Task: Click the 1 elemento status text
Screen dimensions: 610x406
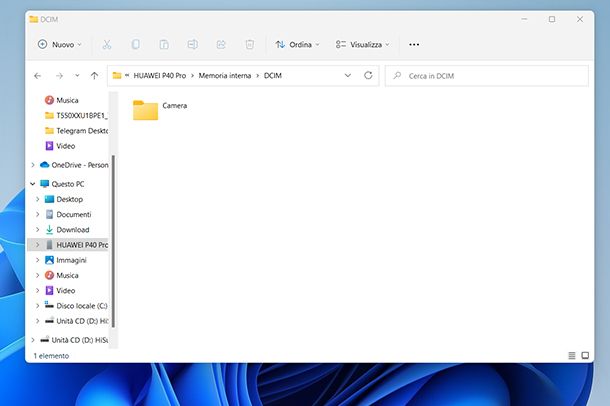Action: [51, 356]
